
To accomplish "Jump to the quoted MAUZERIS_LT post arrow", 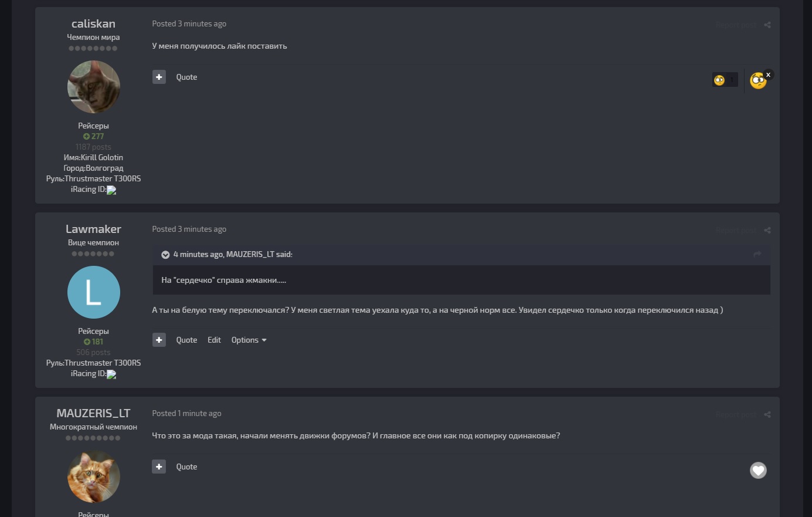I will 757,254.
